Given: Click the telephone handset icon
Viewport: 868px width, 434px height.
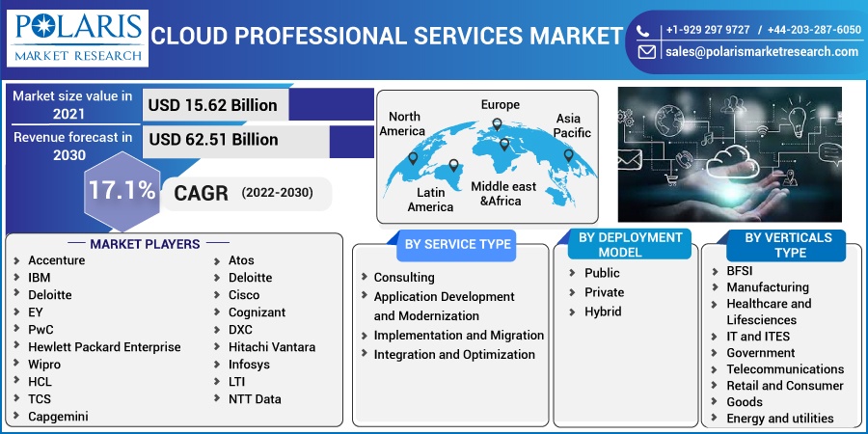Looking at the screenshot, I should [x=643, y=31].
